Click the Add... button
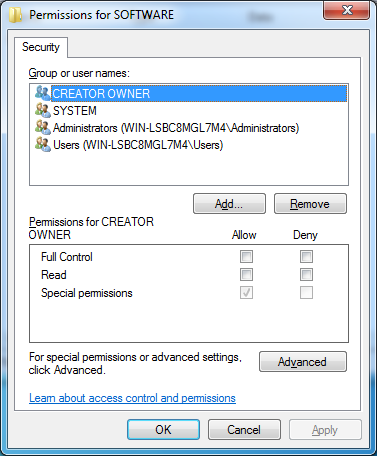 [x=229, y=204]
